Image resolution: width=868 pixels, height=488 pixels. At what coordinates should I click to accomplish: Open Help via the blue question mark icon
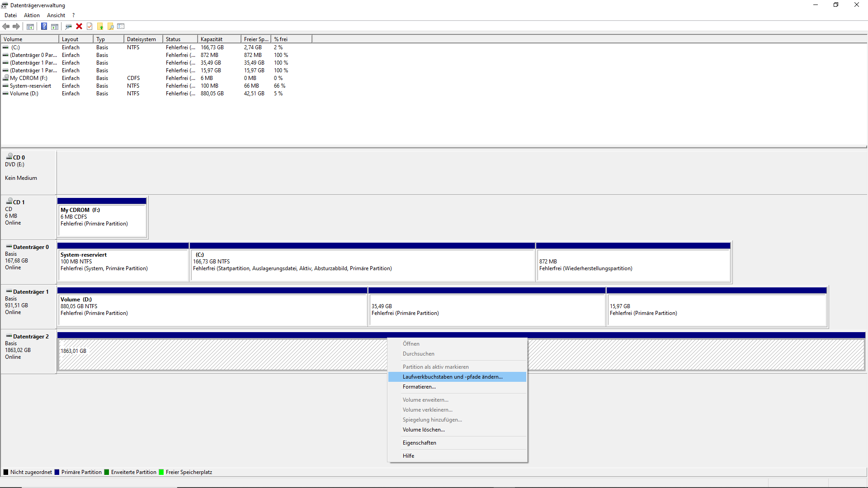click(44, 26)
